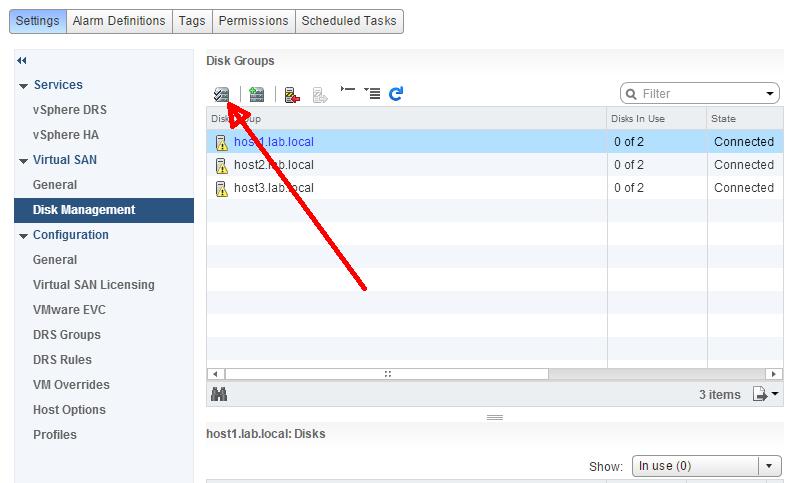The image size is (794, 483).
Task: Select the host1.lab.local row
Action: click(495, 142)
